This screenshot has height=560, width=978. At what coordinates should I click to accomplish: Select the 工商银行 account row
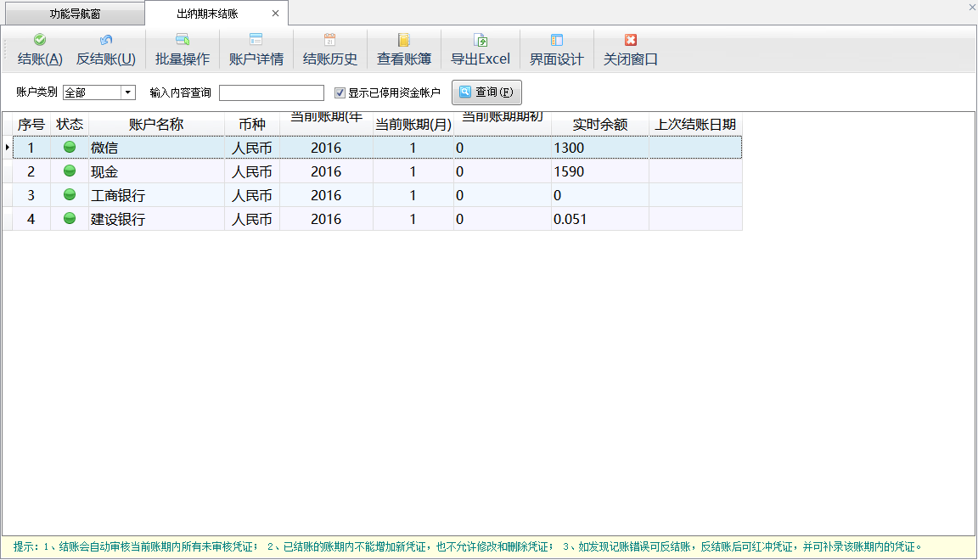pyautogui.click(x=157, y=195)
